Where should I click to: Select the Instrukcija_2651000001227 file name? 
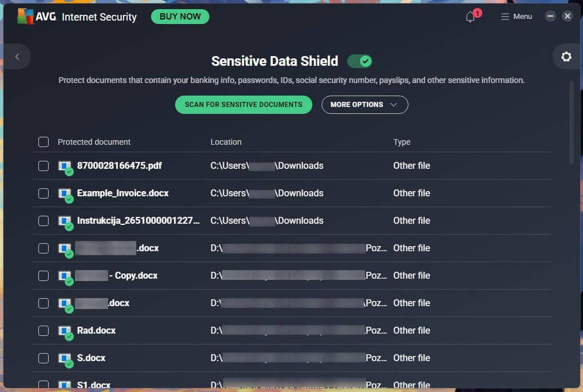coord(138,220)
